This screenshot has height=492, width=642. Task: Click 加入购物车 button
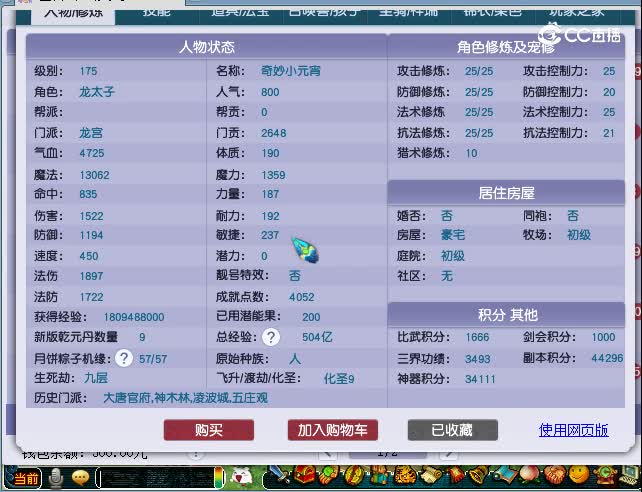332,430
